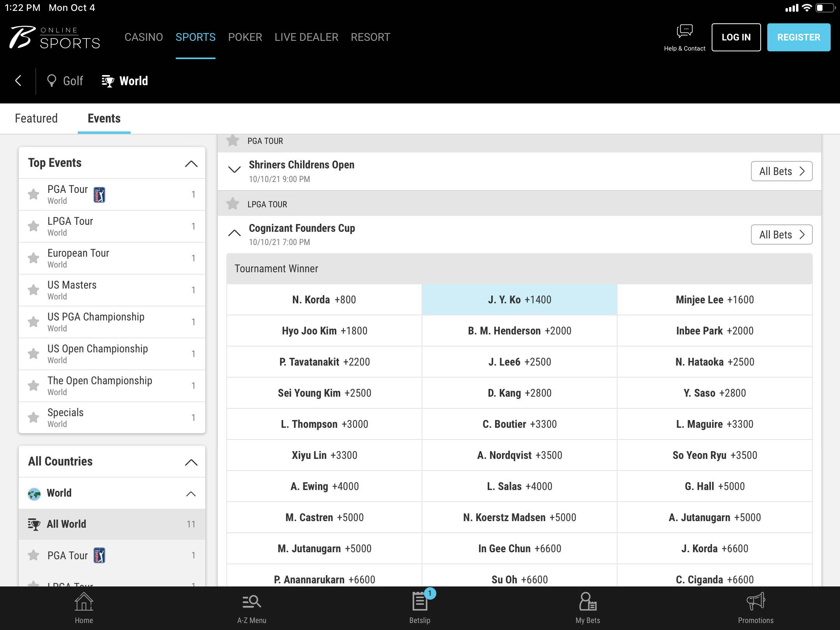840x630 pixels.
Task: Click the Golf navigation icon
Action: click(x=52, y=81)
